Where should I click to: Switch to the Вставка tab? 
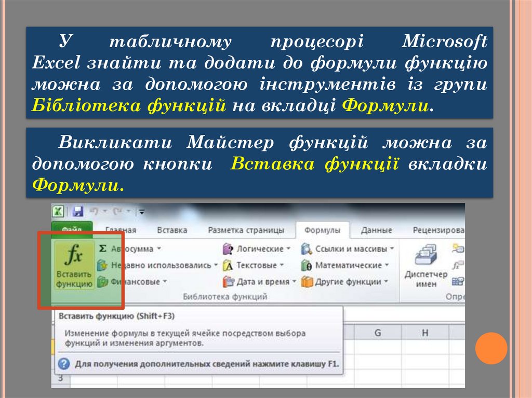pyautogui.click(x=172, y=230)
